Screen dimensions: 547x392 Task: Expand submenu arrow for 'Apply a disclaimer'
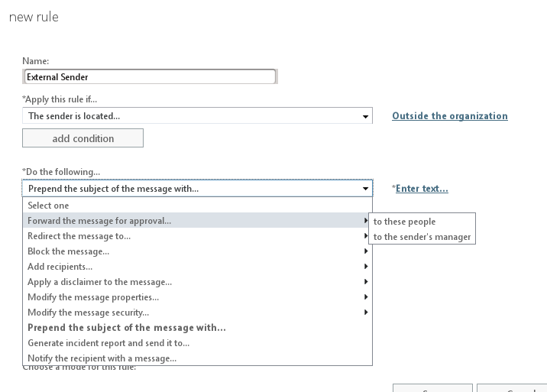[x=366, y=282]
